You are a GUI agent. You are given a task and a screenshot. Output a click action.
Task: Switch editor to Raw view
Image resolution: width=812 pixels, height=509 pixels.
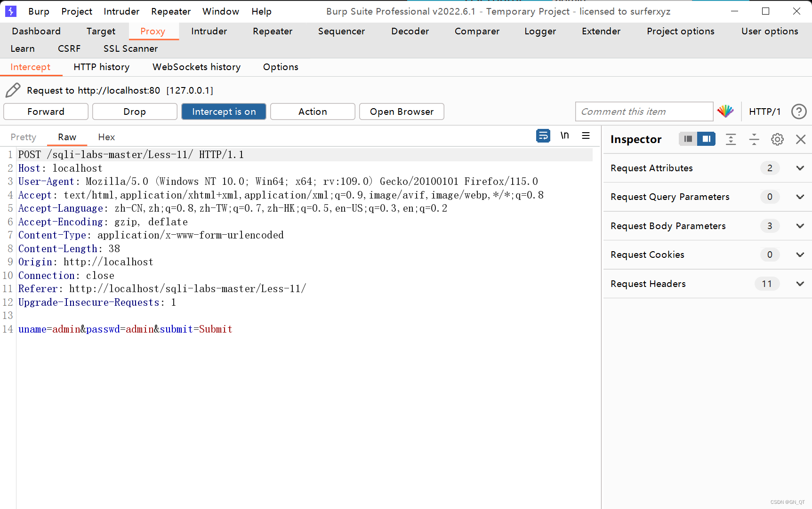click(x=67, y=137)
